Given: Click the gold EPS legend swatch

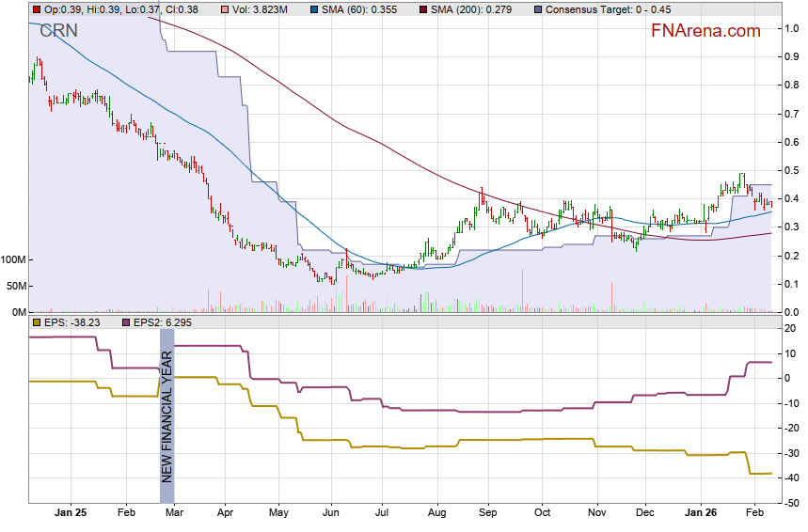Looking at the screenshot, I should tap(36, 323).
